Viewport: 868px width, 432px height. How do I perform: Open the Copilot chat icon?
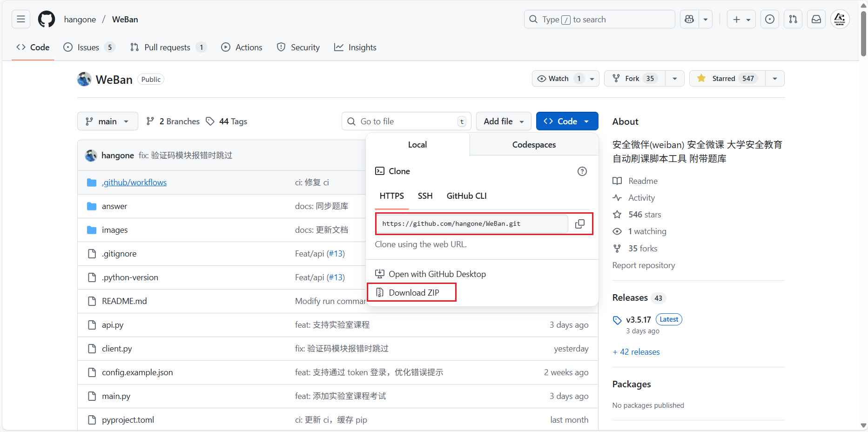point(689,20)
